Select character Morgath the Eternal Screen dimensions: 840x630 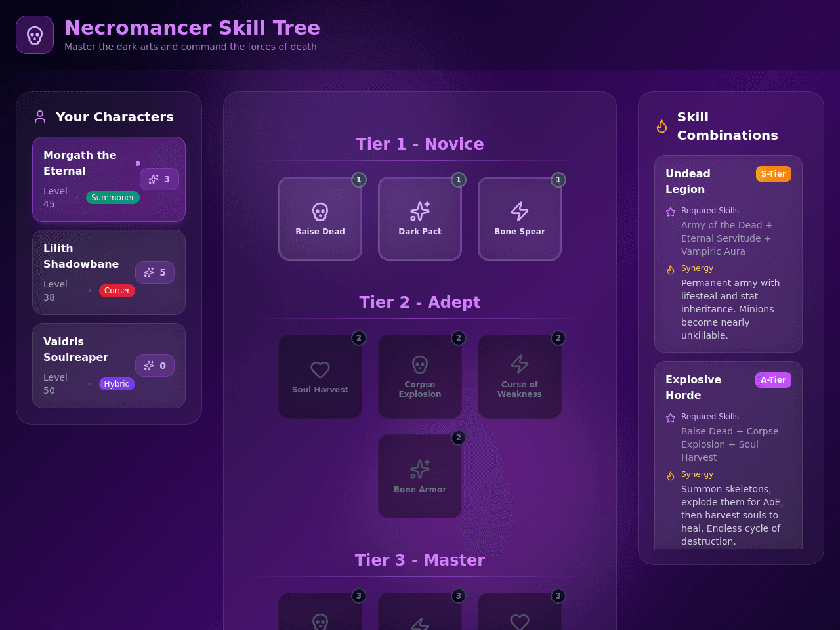(109, 179)
